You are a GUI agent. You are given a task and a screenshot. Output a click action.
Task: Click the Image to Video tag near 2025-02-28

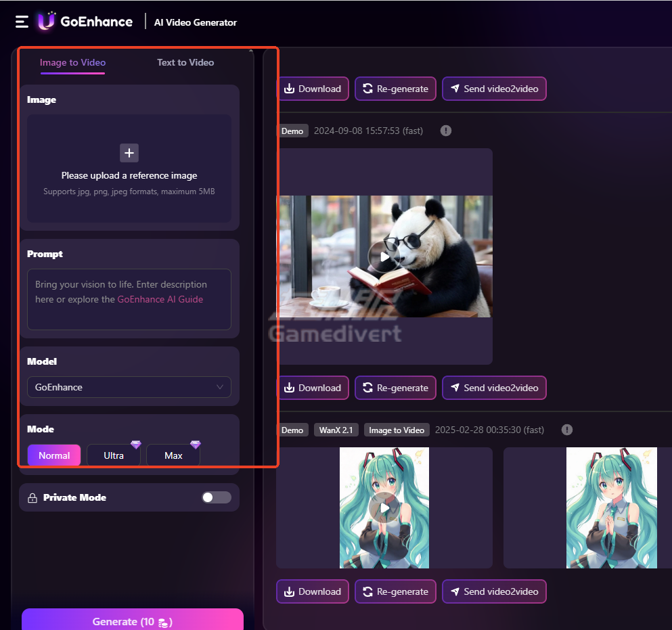[x=397, y=430]
